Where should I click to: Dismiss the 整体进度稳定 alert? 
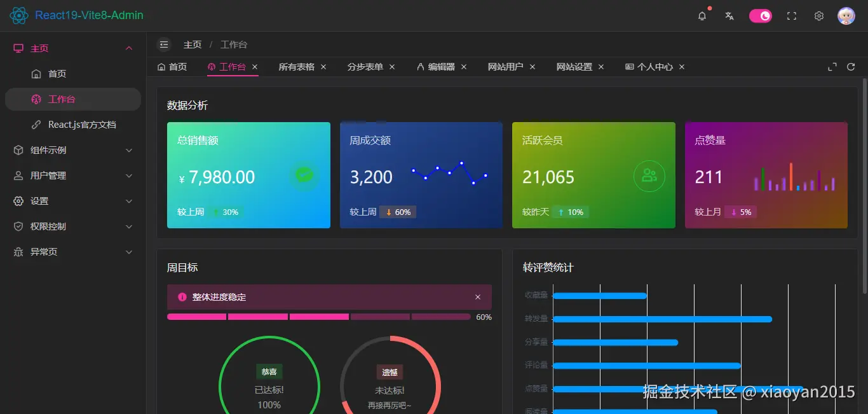pyautogui.click(x=478, y=297)
